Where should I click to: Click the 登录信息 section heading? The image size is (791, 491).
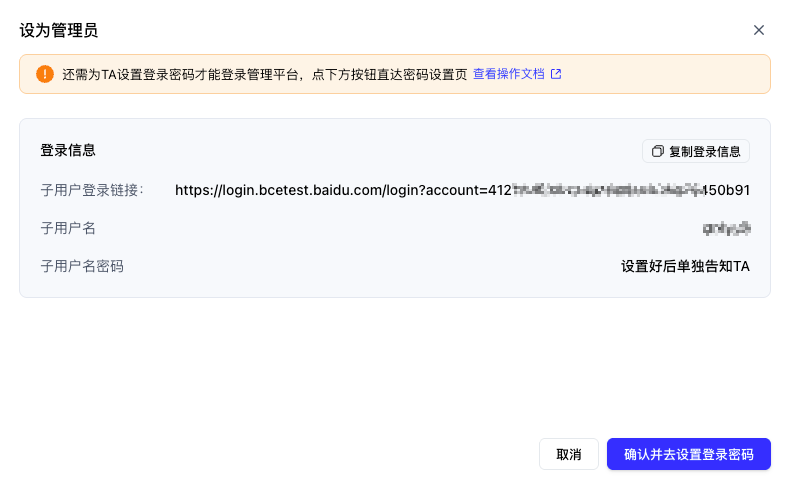pos(68,150)
